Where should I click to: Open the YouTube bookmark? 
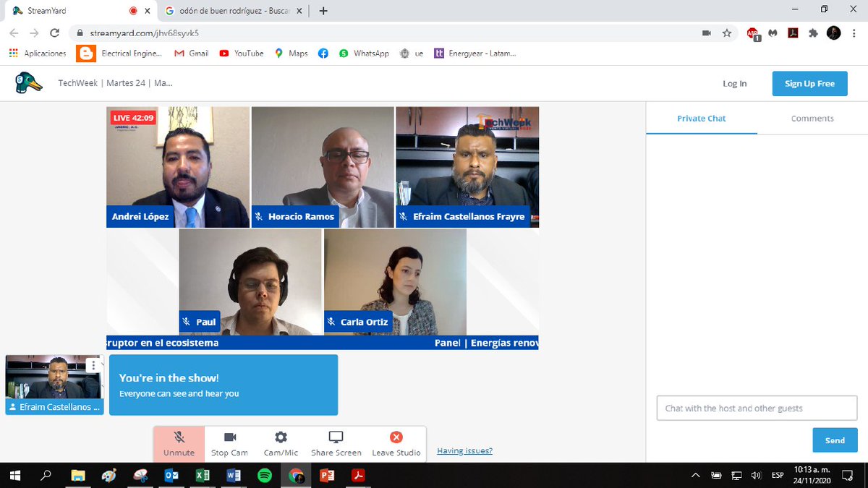click(242, 53)
